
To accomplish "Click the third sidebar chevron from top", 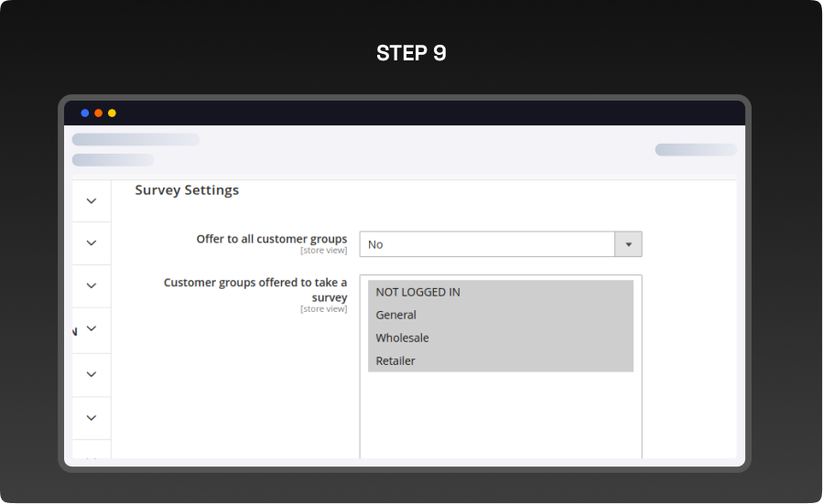I will tap(91, 286).
